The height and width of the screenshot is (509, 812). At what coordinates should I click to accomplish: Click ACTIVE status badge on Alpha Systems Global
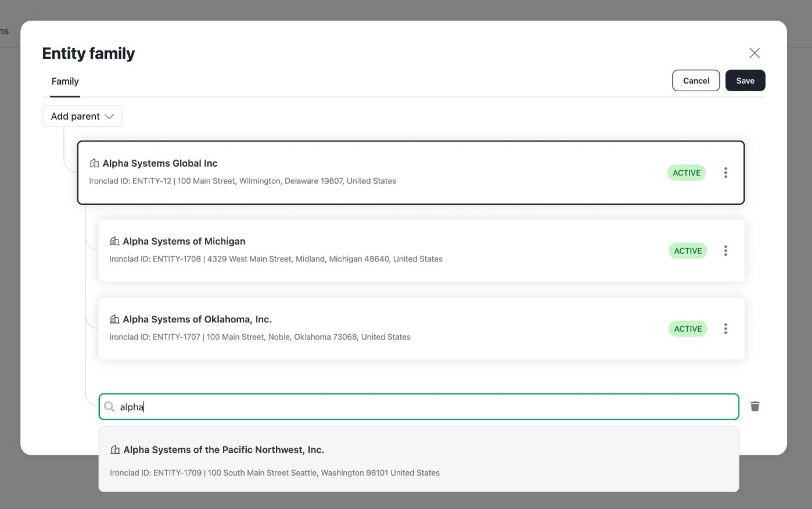pos(686,173)
